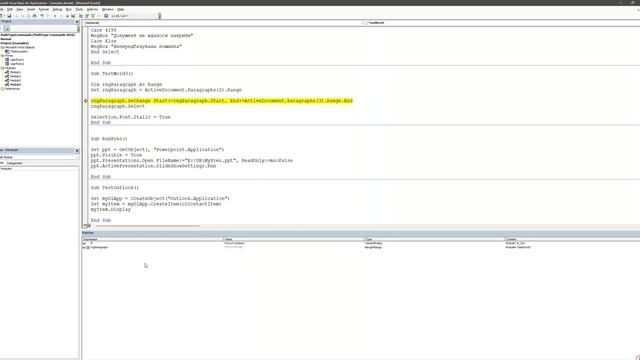Open the Run menu

click(69, 9)
